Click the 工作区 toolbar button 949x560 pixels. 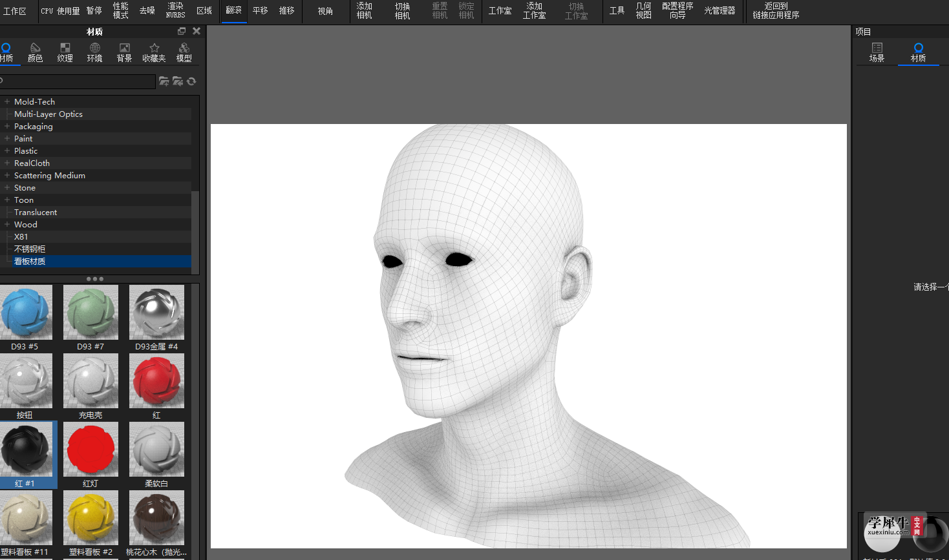[x=15, y=11]
